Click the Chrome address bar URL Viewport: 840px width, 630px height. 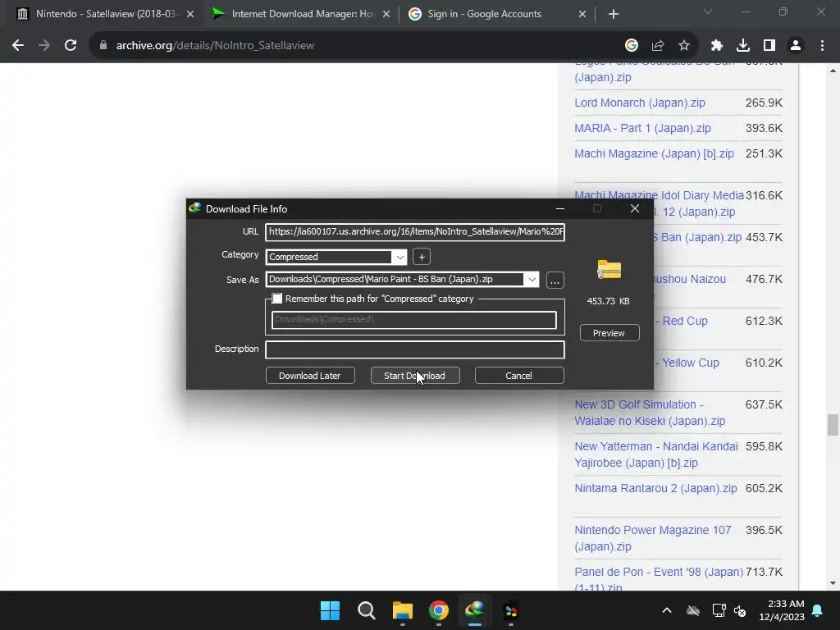pos(215,46)
